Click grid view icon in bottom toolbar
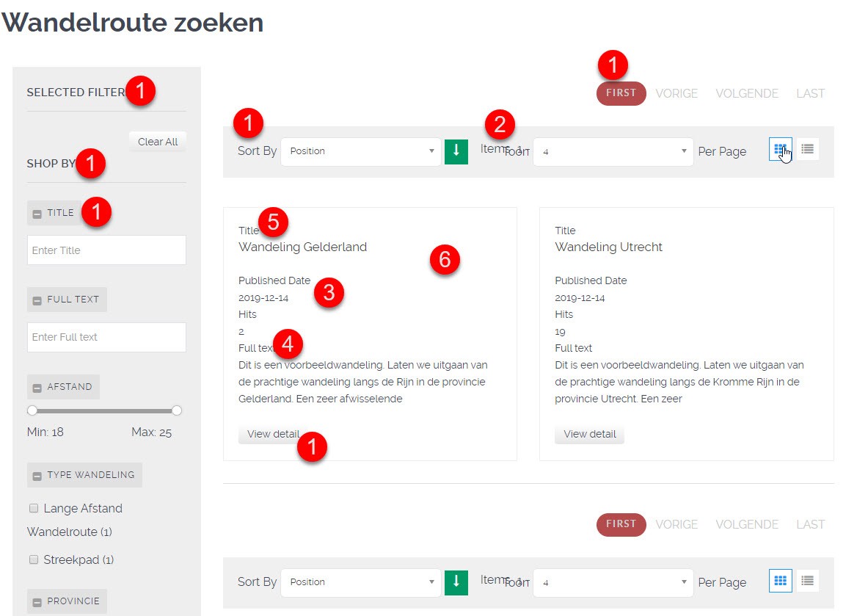The image size is (868, 616). point(780,581)
